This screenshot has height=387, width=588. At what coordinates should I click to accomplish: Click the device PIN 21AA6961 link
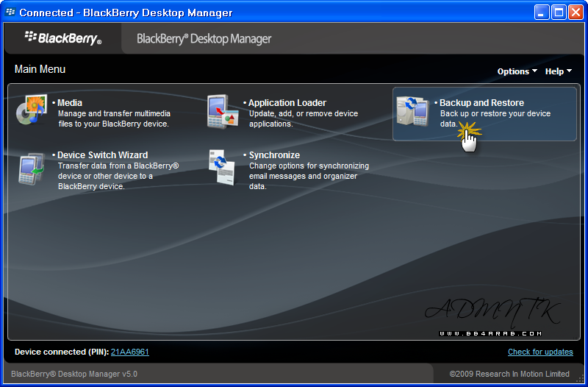click(x=130, y=352)
